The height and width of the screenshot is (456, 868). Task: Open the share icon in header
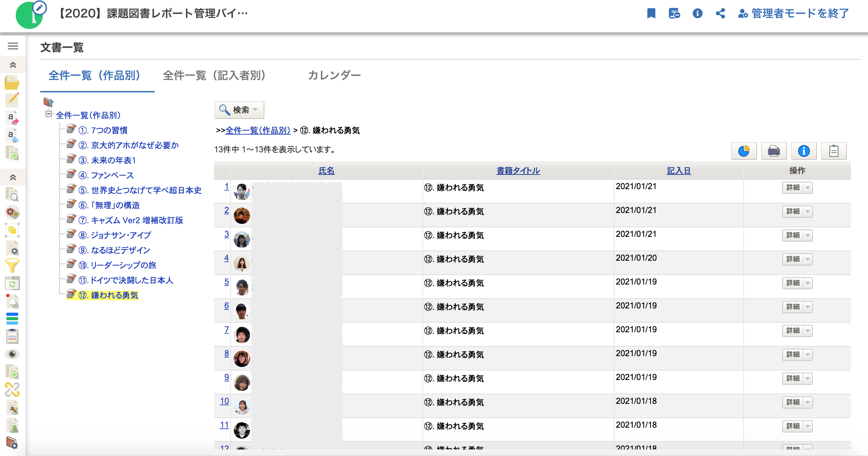coord(720,14)
